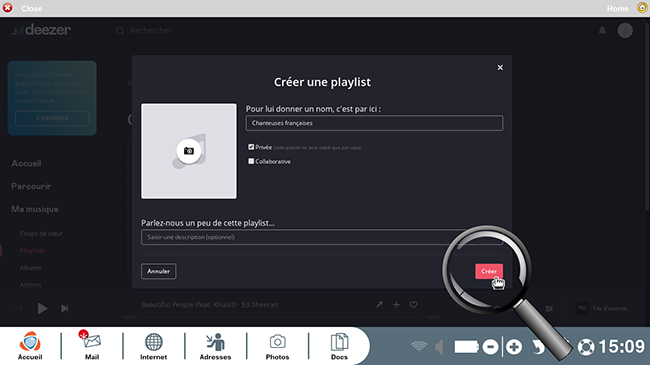The height and width of the screenshot is (365, 650).
Task: Click the track progress bar
Action: [x=281, y=317]
